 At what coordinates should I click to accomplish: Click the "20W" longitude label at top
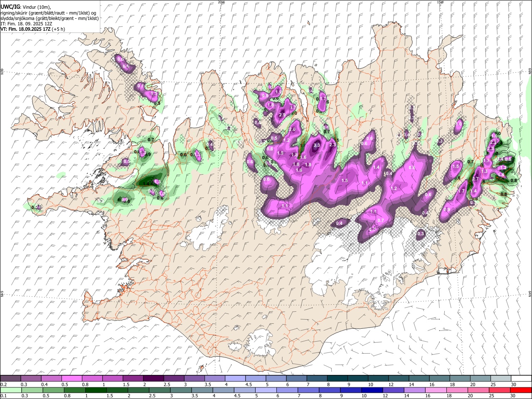coord(221,2)
